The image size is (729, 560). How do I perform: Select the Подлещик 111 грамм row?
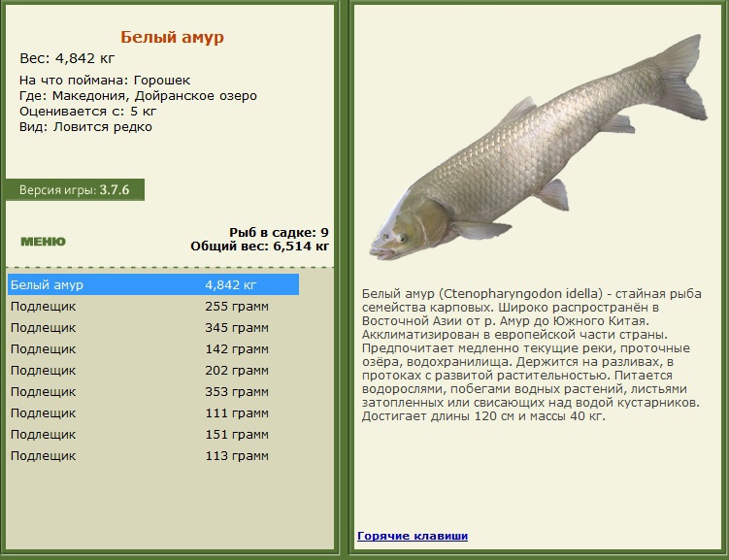coord(153,413)
